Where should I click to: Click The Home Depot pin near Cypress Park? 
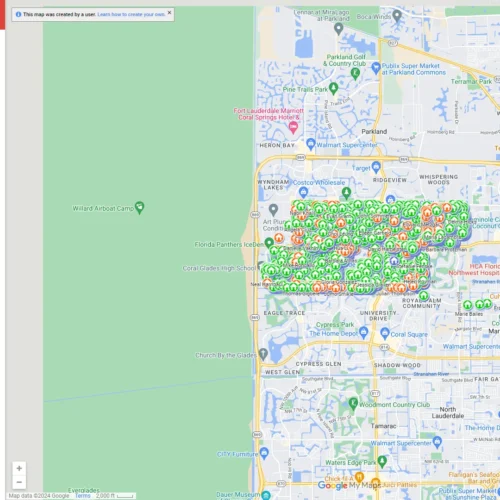click(x=364, y=332)
